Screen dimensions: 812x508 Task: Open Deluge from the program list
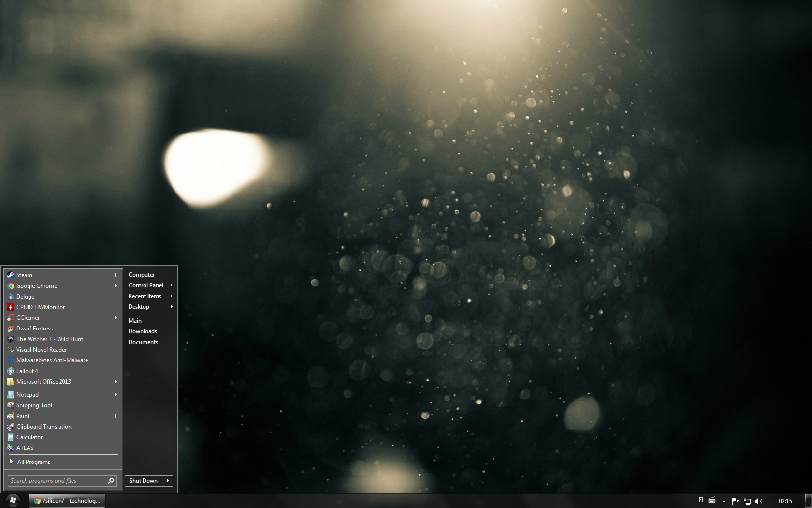(x=25, y=297)
